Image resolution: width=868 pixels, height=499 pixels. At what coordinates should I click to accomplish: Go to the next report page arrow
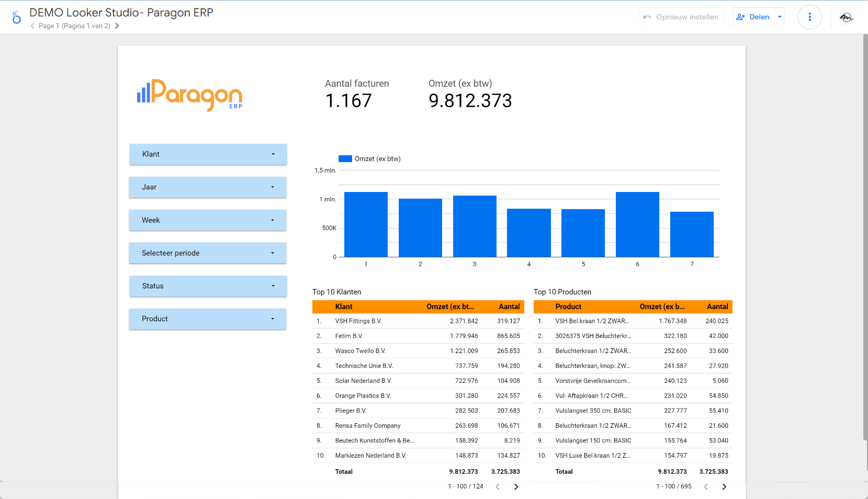(117, 26)
